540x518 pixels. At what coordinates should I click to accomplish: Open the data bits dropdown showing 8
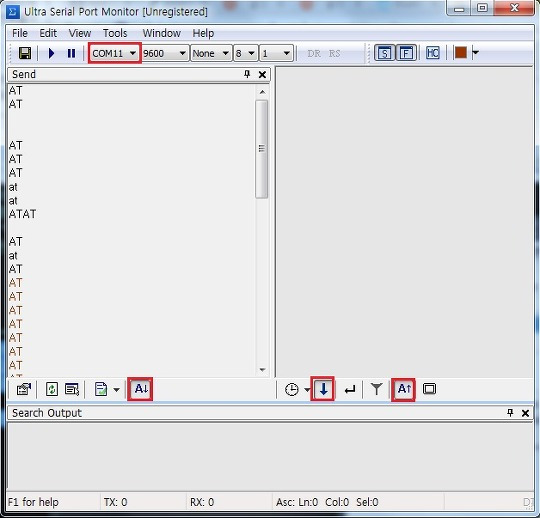point(245,53)
